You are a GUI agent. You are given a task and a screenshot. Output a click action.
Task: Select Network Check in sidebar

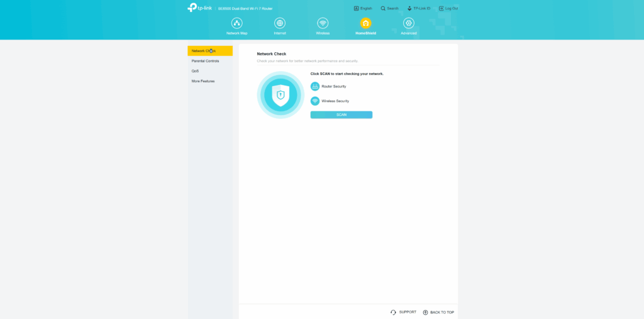tap(210, 51)
